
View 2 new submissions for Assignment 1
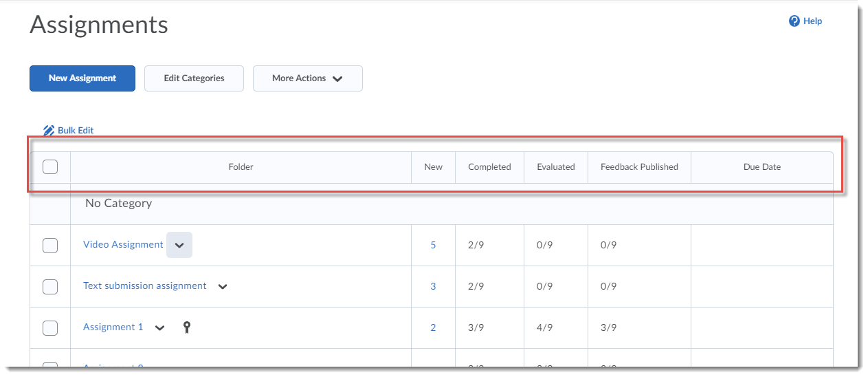(x=433, y=327)
